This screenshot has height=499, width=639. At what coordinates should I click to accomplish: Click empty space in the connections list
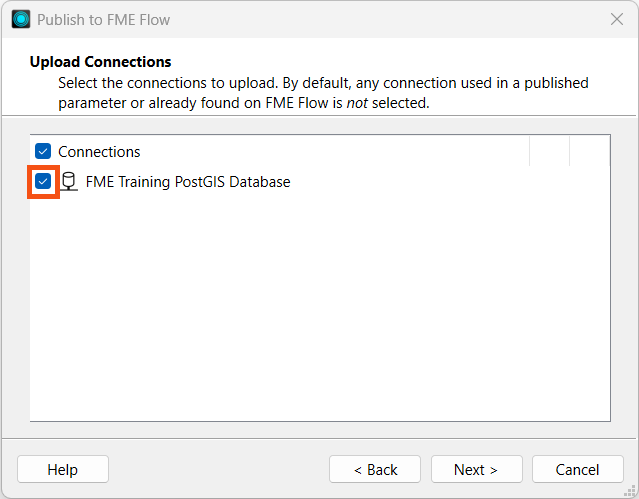(x=320, y=306)
